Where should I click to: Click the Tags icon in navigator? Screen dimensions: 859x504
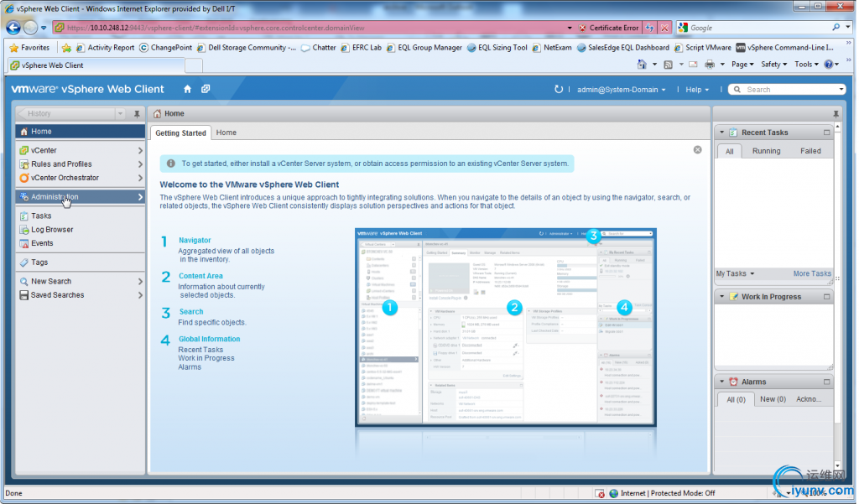pos(24,262)
